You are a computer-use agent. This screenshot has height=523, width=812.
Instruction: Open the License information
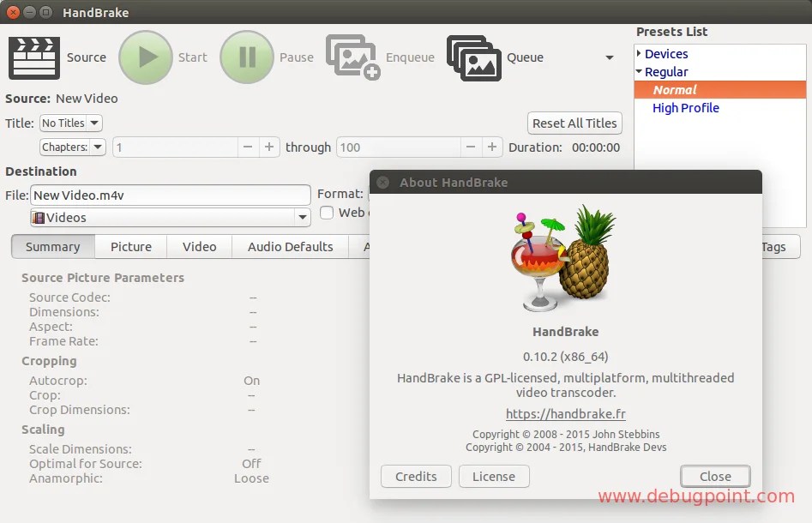494,476
